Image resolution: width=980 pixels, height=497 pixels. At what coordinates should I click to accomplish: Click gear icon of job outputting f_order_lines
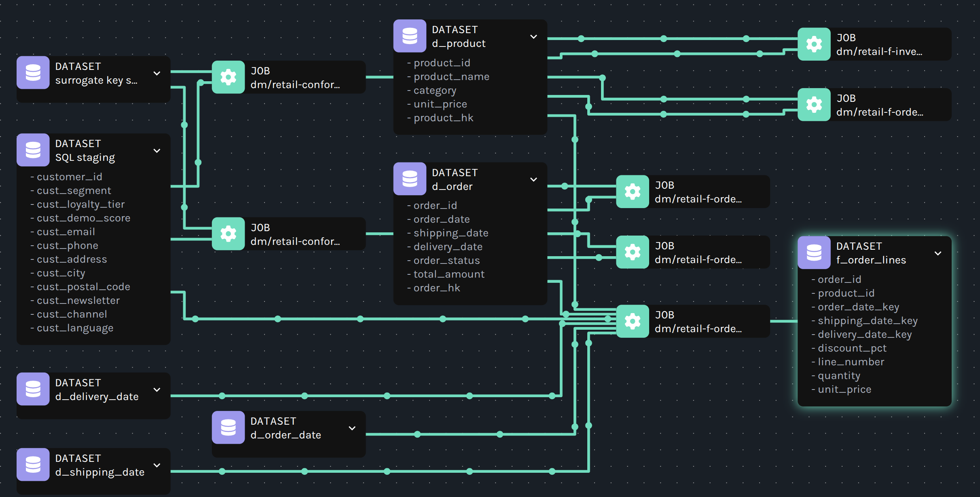click(633, 321)
